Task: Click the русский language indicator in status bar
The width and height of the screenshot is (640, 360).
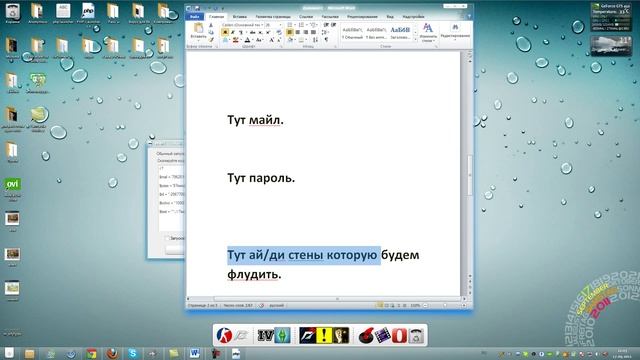Action: pyautogui.click(x=277, y=305)
